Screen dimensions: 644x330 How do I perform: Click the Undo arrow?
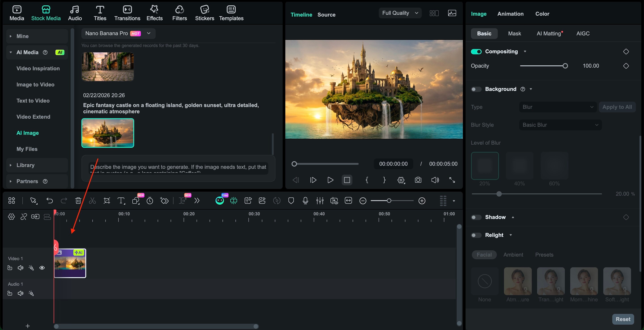49,201
